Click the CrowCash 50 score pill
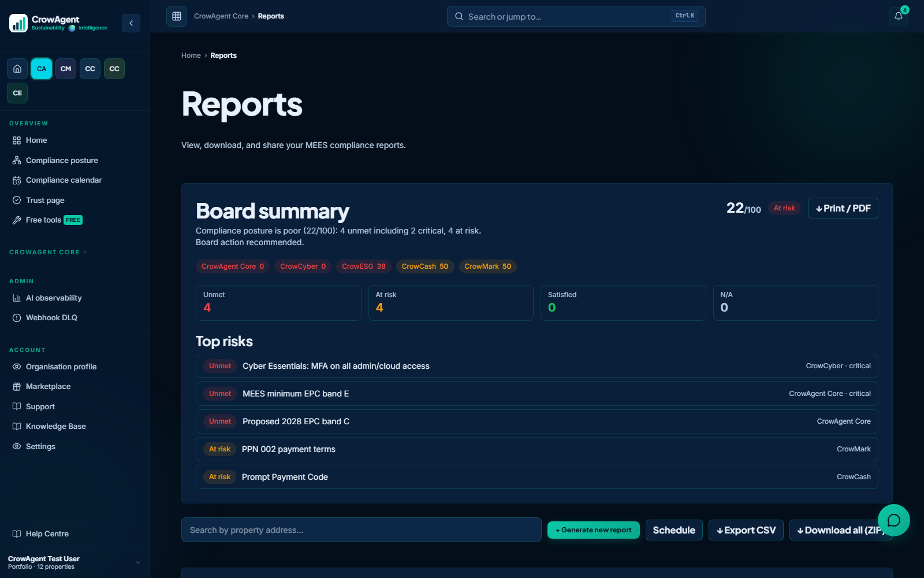Screen dimensions: 924x578 (x=425, y=266)
